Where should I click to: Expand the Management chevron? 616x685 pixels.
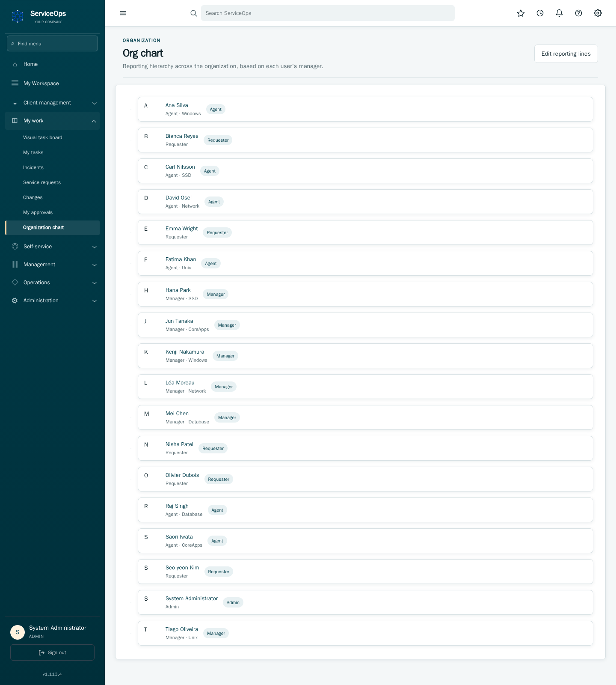(x=95, y=265)
